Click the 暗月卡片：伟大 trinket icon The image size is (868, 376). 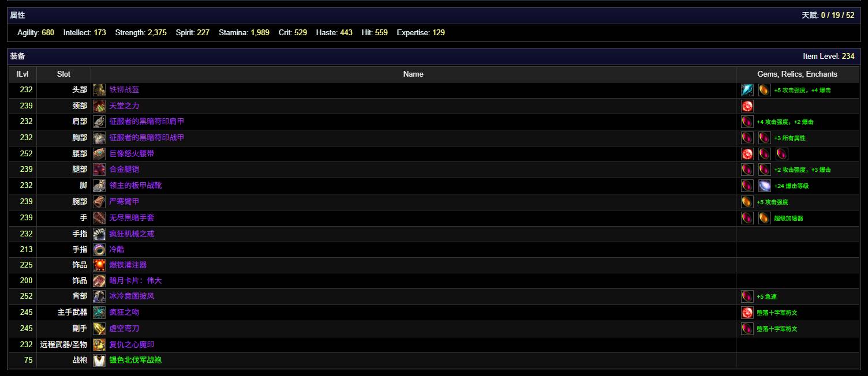(99, 281)
